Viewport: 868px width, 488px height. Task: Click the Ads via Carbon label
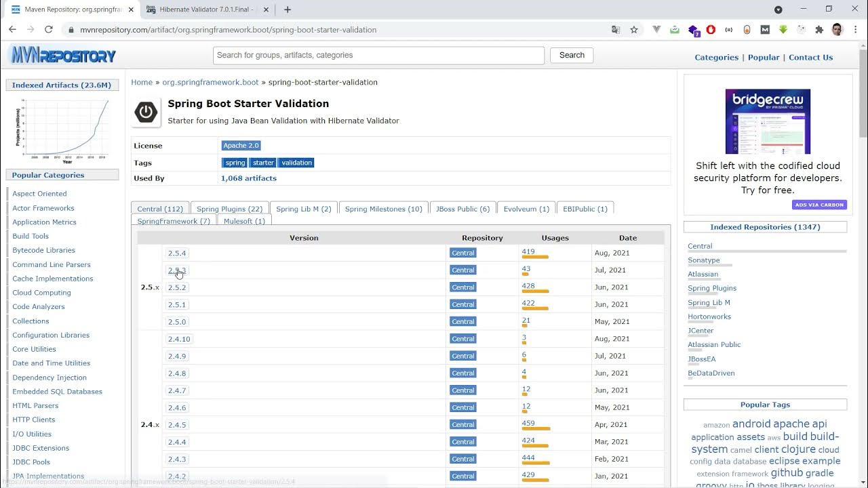pyautogui.click(x=819, y=205)
